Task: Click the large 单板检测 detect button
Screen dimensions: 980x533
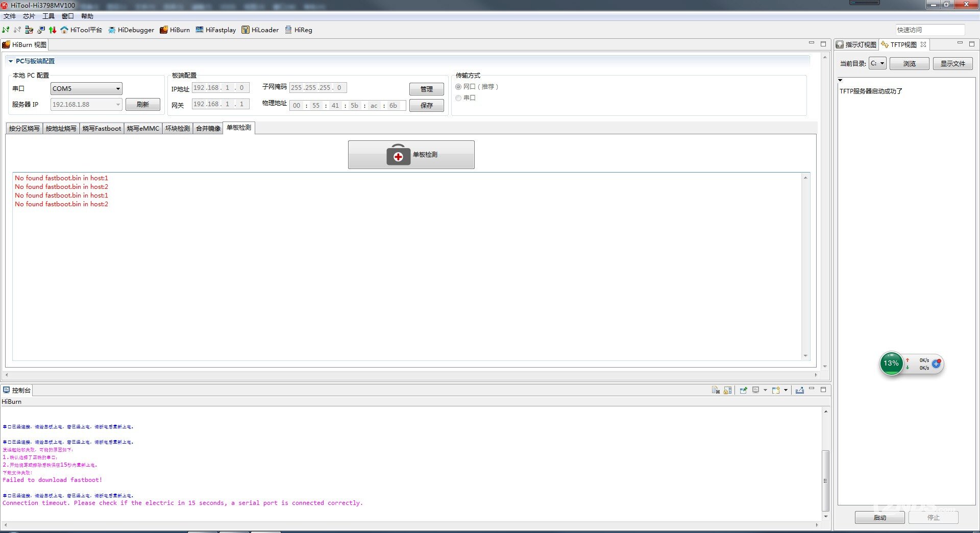Action: (x=411, y=155)
